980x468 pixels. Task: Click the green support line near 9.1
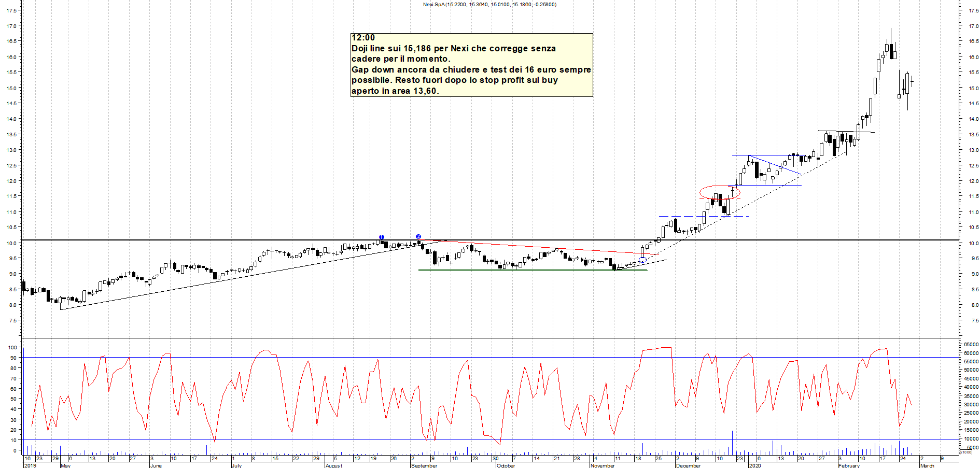pyautogui.click(x=533, y=270)
